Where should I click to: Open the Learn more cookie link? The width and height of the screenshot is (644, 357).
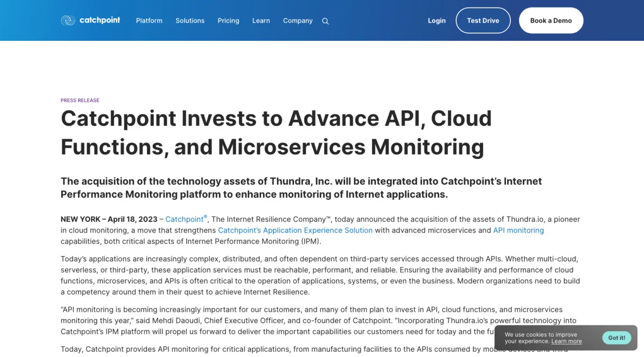pyautogui.click(x=567, y=341)
